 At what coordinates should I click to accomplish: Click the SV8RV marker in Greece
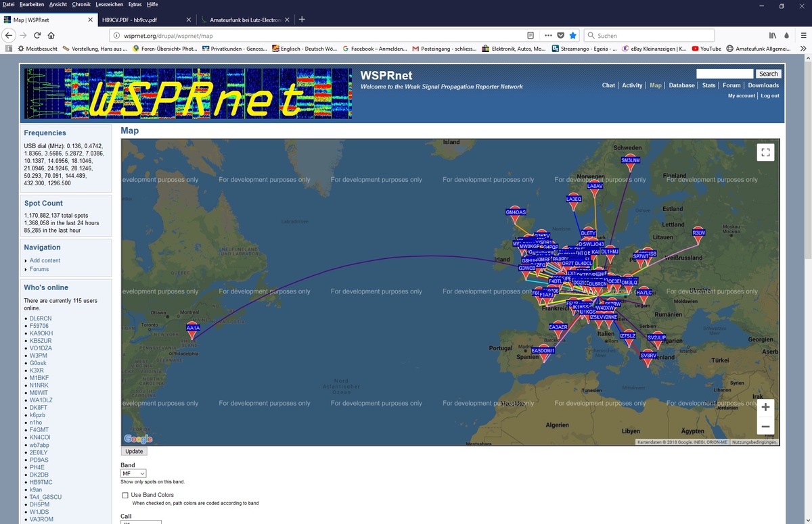point(648,358)
